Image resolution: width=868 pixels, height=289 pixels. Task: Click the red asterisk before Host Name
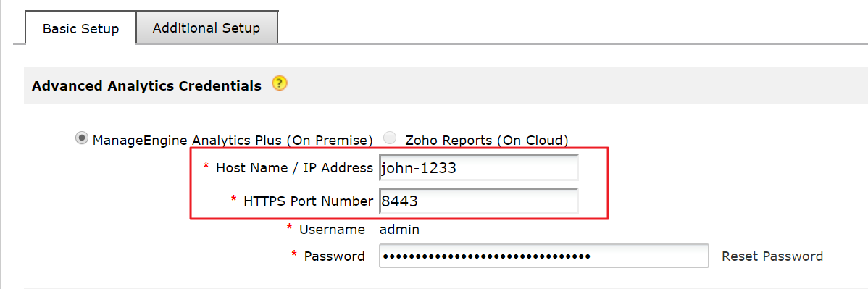[x=206, y=166]
